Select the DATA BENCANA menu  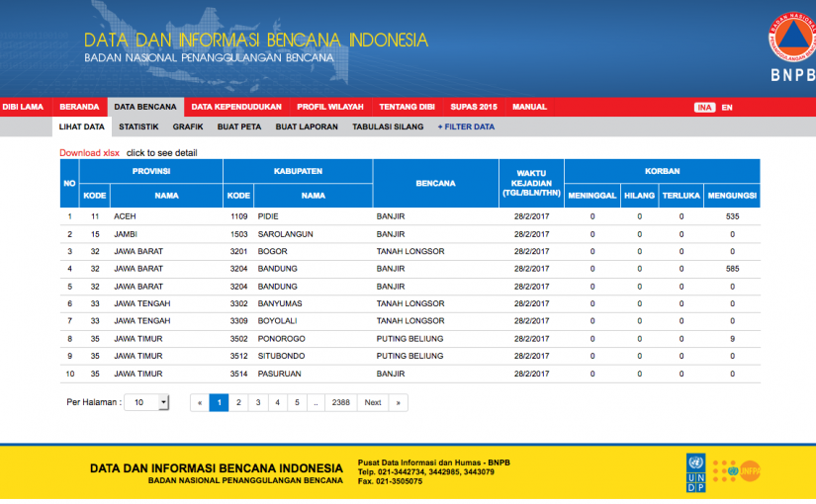click(x=145, y=107)
